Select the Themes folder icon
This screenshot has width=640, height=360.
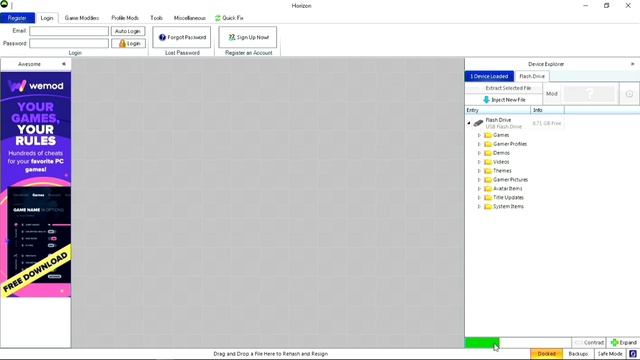pos(488,171)
